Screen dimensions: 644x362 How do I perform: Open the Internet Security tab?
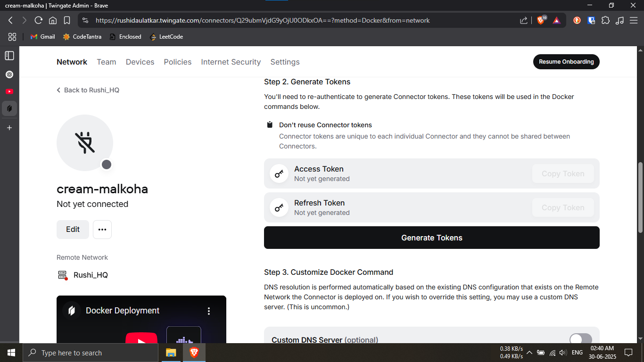pyautogui.click(x=231, y=62)
